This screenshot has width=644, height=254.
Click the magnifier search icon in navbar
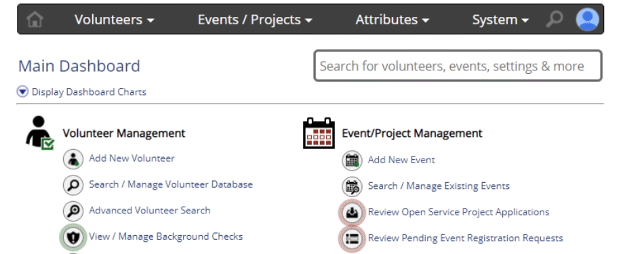555,19
